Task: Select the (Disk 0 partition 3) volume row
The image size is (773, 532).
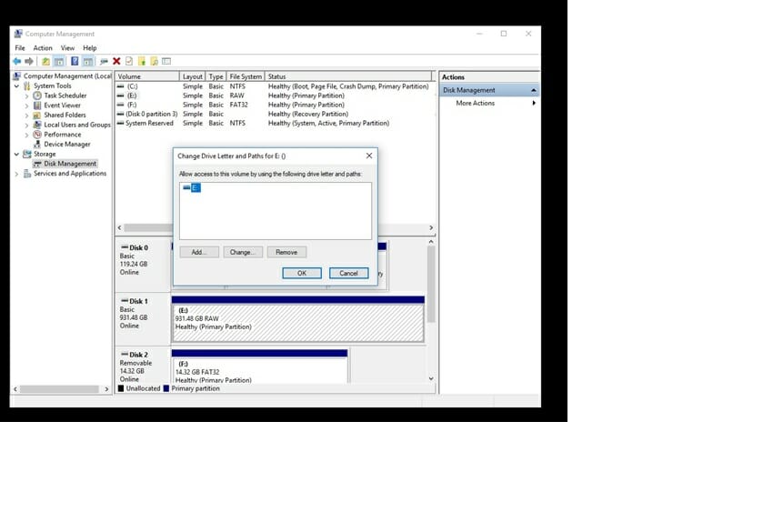Action: coord(273,114)
